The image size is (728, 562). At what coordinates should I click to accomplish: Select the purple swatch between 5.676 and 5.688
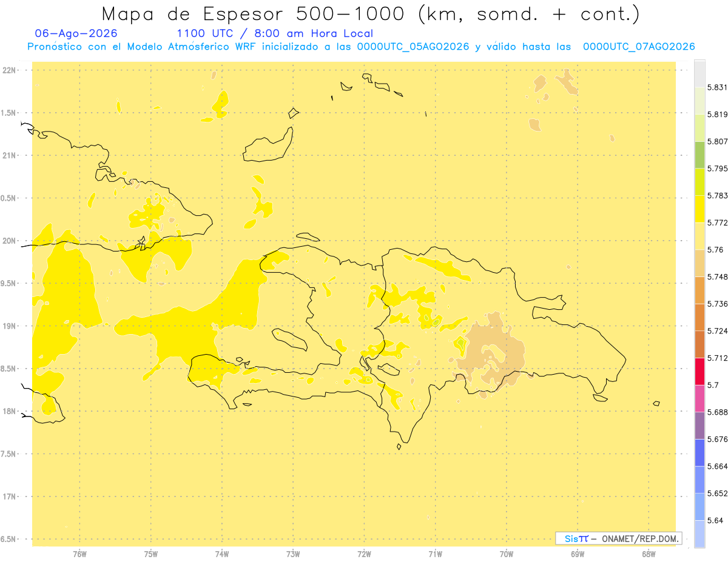coord(699,426)
